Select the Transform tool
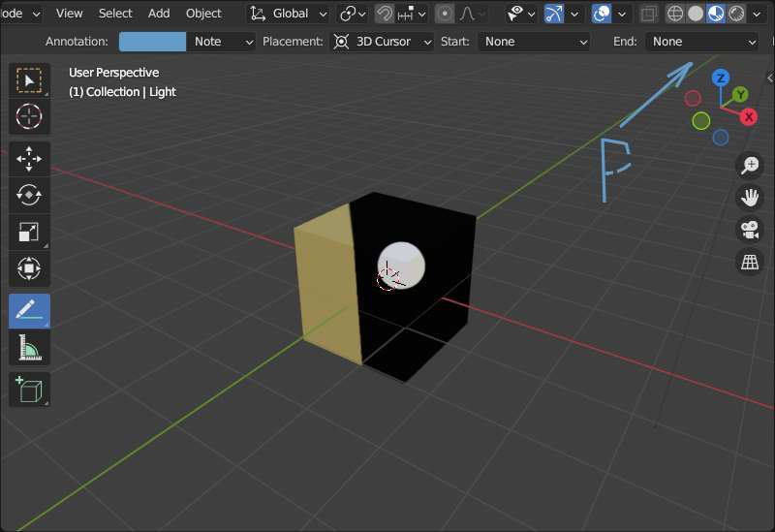The height and width of the screenshot is (532, 775). 29,268
